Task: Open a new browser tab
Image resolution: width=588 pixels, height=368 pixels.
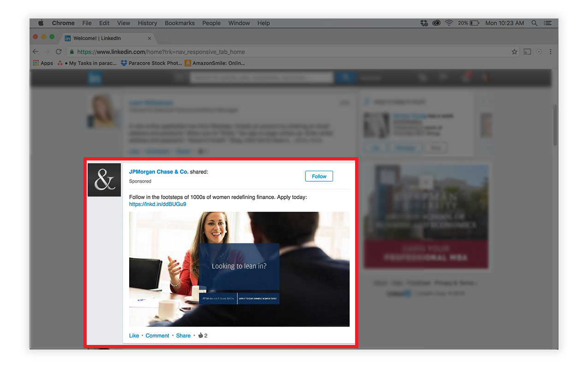Action: tap(164, 38)
